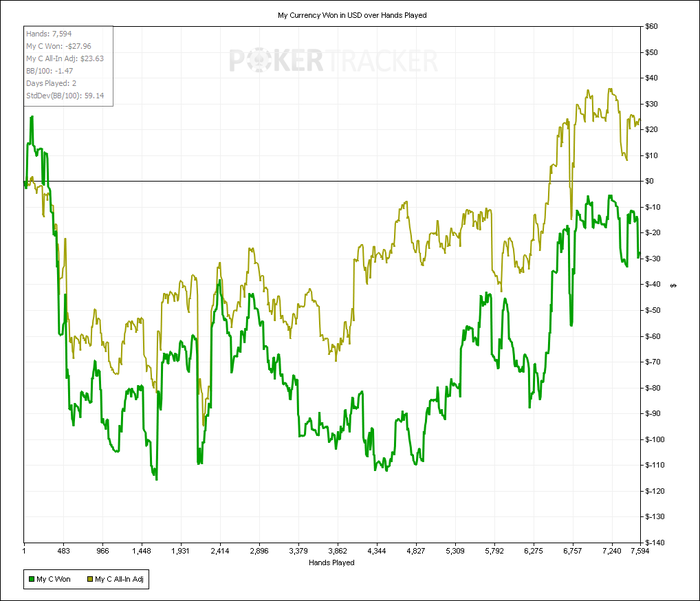Viewport: 700px width, 601px height.
Task: Click the y-axis label $-10
Action: 653,207
